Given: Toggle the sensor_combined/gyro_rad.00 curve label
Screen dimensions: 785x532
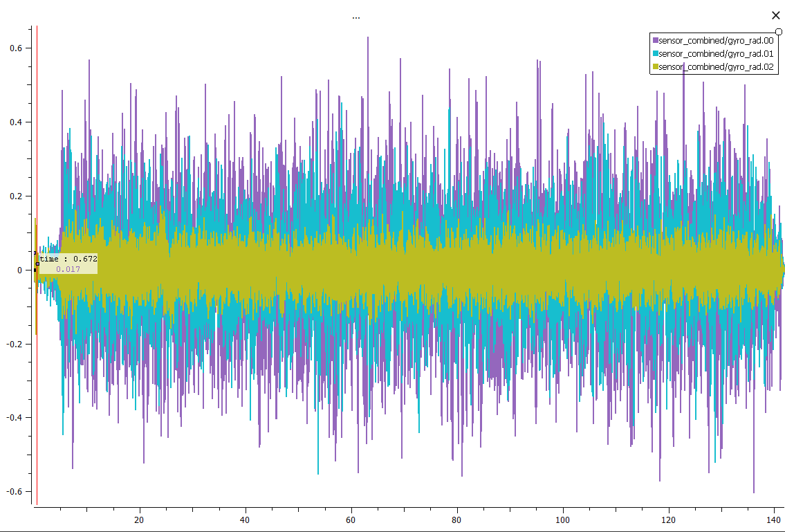Looking at the screenshot, I should (x=715, y=41).
